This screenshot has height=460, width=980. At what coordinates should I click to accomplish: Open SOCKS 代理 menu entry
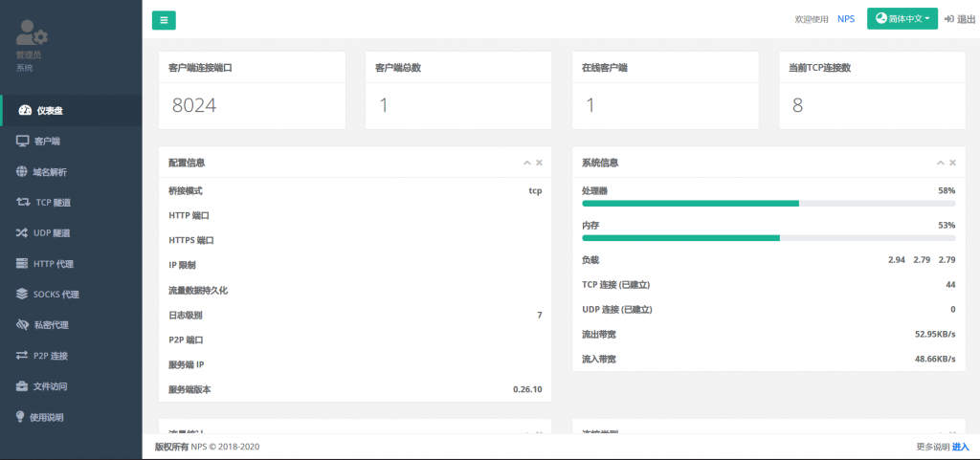click(x=71, y=294)
